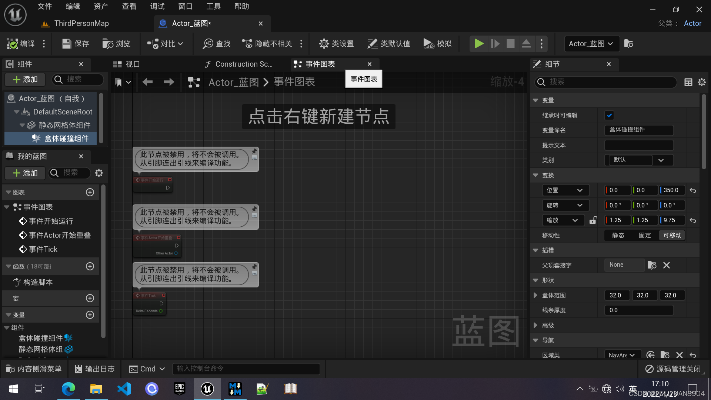Image resolution: width=711 pixels, height=400 pixels.
Task: Open compile options three-dot menu
Action: (44, 44)
